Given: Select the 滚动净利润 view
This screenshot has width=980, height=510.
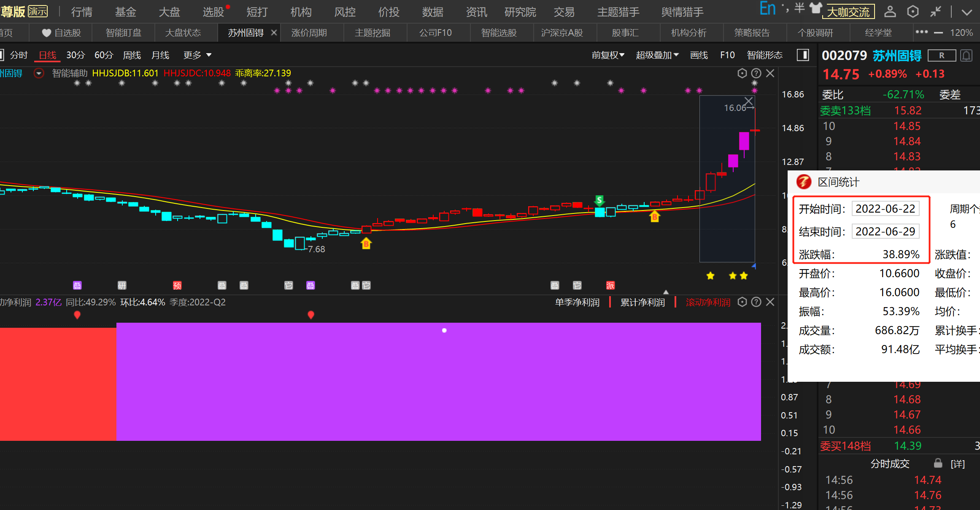Looking at the screenshot, I should pyautogui.click(x=708, y=302).
